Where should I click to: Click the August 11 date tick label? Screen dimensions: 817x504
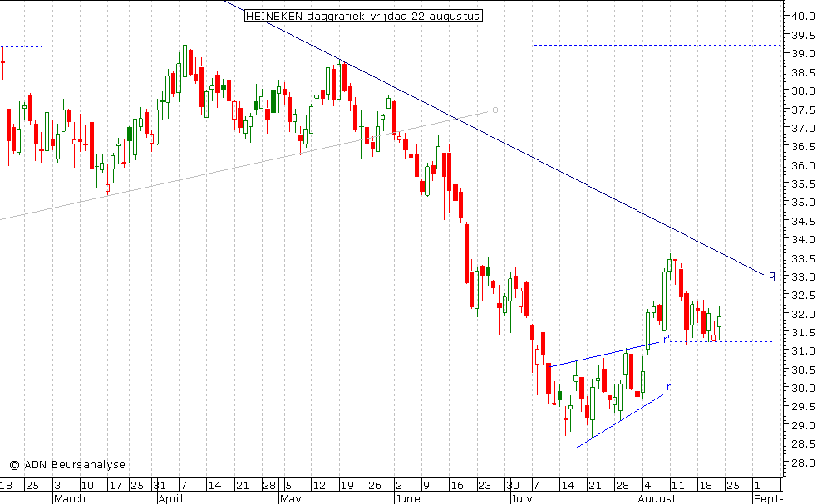point(677,486)
